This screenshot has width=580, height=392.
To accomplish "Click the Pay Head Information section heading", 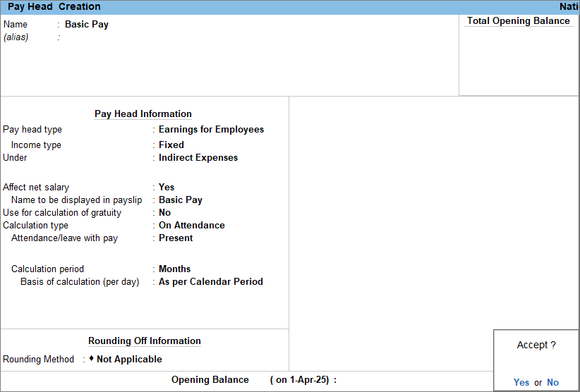I will (143, 114).
